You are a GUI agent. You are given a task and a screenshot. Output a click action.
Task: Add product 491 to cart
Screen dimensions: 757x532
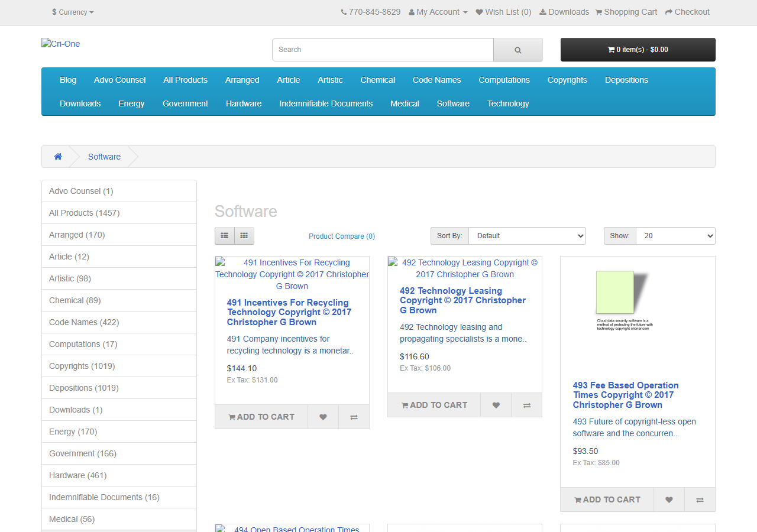click(261, 417)
